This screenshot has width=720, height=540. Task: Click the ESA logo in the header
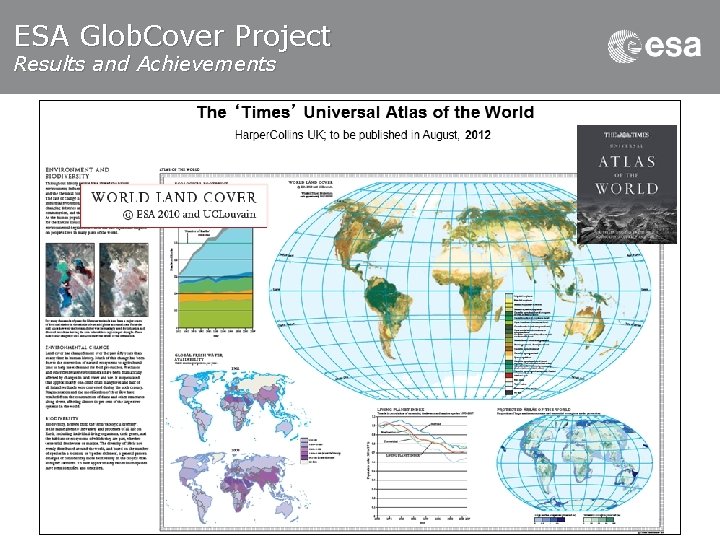tap(654, 45)
